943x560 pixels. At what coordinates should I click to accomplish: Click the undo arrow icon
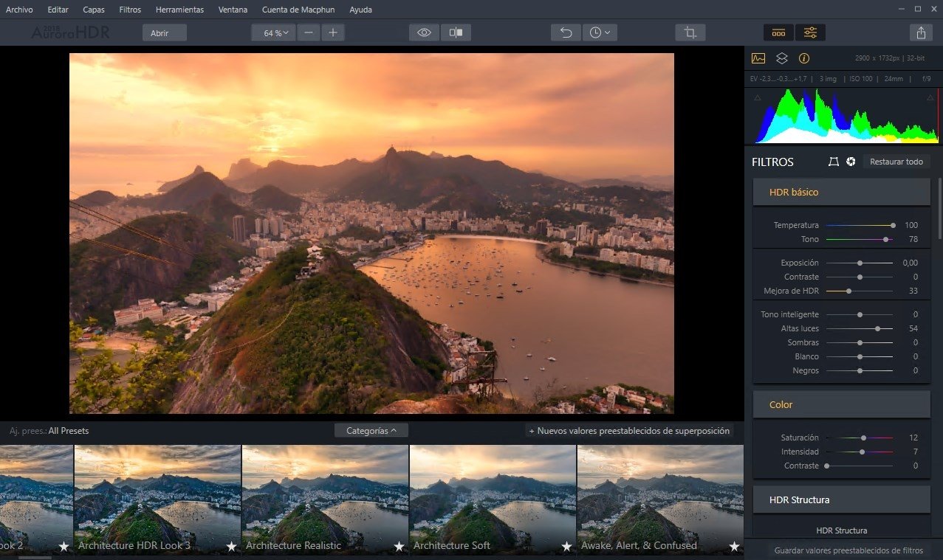click(x=566, y=32)
